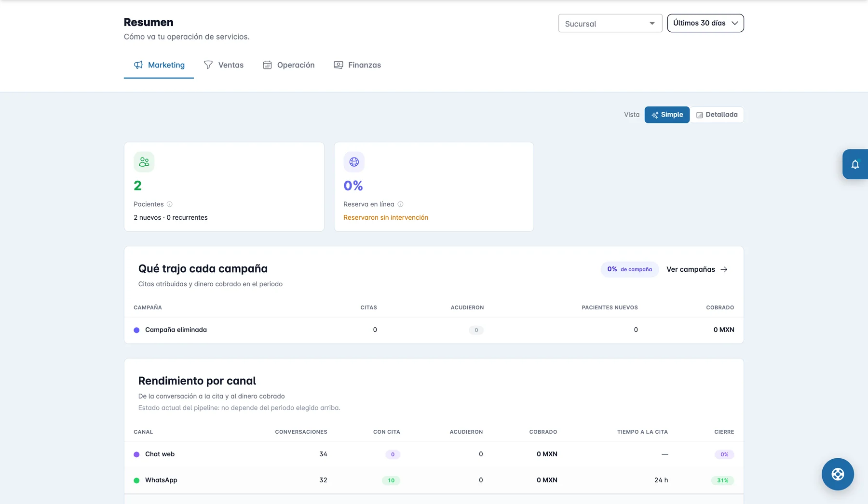Click the chevron on Últimos 30 días

pyautogui.click(x=735, y=23)
